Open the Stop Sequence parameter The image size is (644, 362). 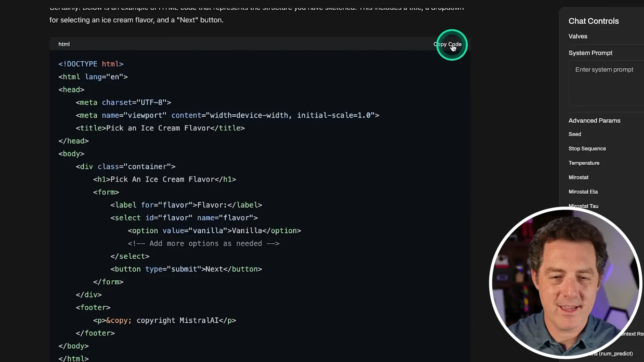pos(587,149)
